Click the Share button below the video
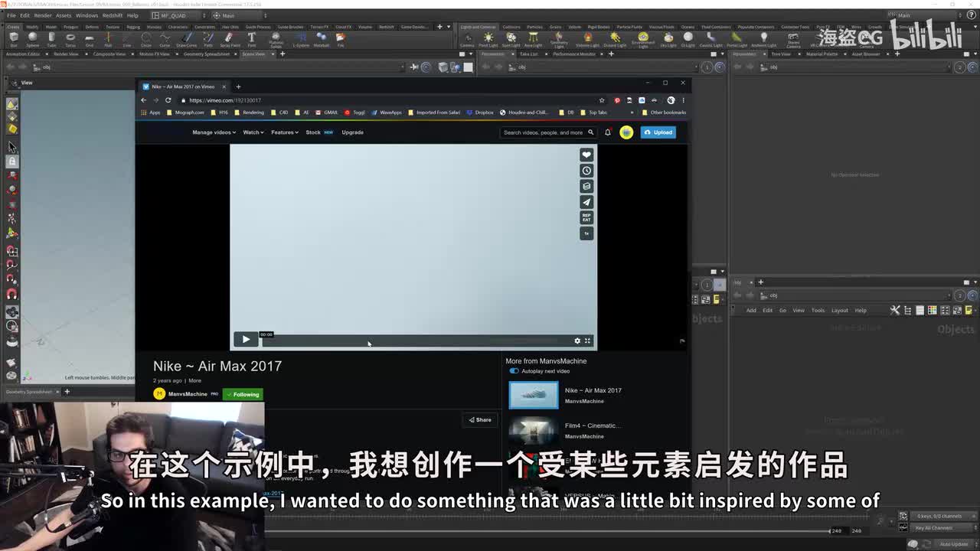 [x=481, y=419]
